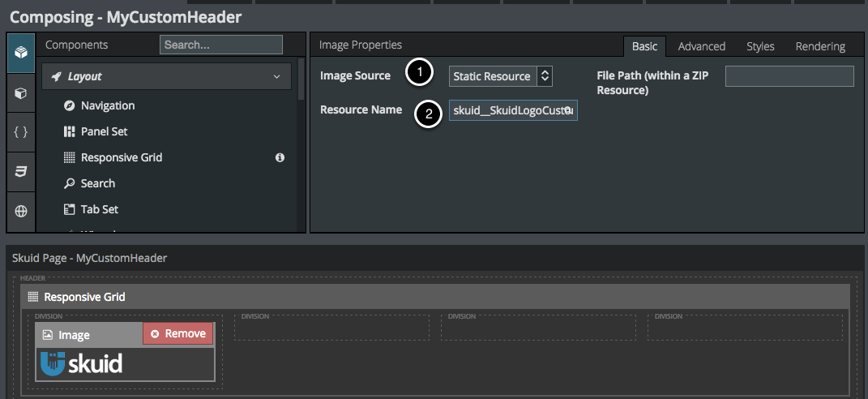The width and height of the screenshot is (868, 399).
Task: Click the info icon beside Responsive Grid
Action: click(x=280, y=157)
